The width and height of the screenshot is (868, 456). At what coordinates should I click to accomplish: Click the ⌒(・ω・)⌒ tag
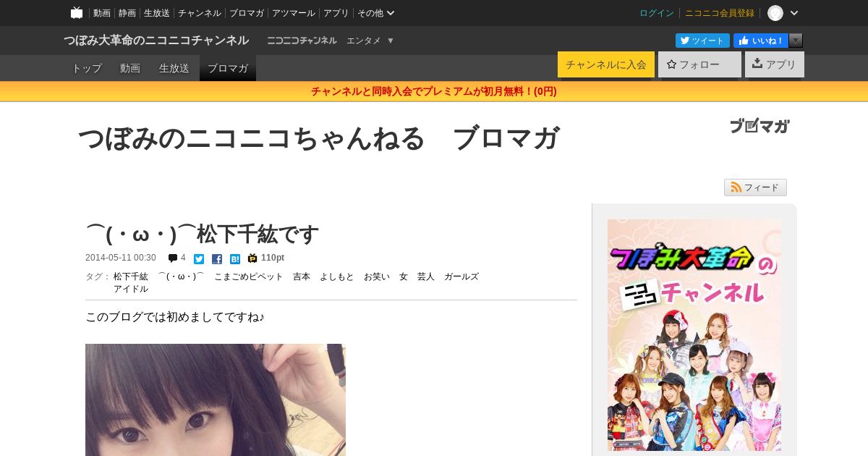181,276
